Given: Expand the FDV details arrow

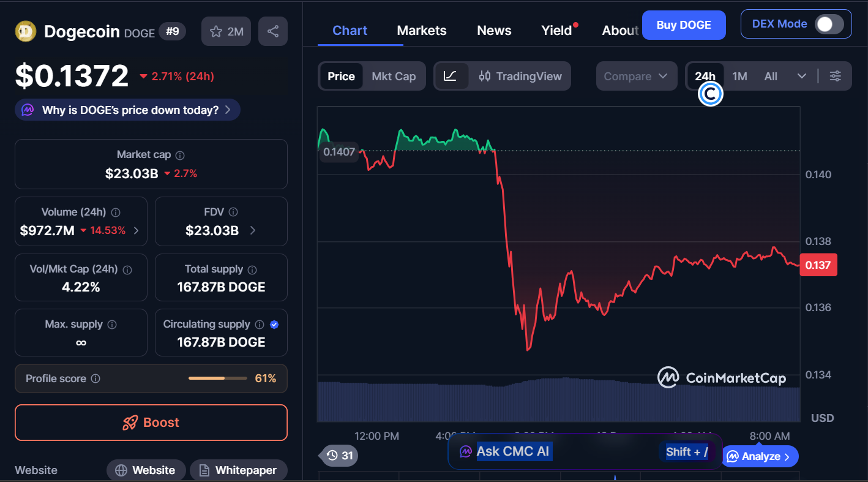Looking at the screenshot, I should coord(254,230).
